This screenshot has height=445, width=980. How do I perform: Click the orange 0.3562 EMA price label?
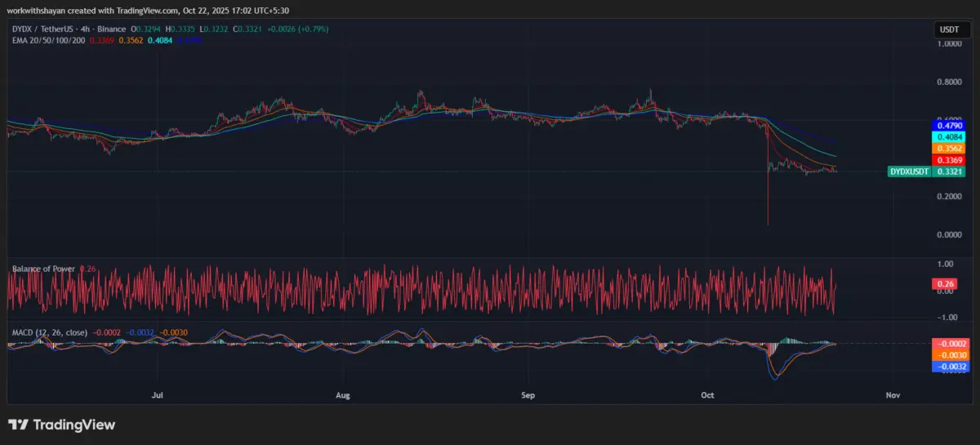[948, 149]
